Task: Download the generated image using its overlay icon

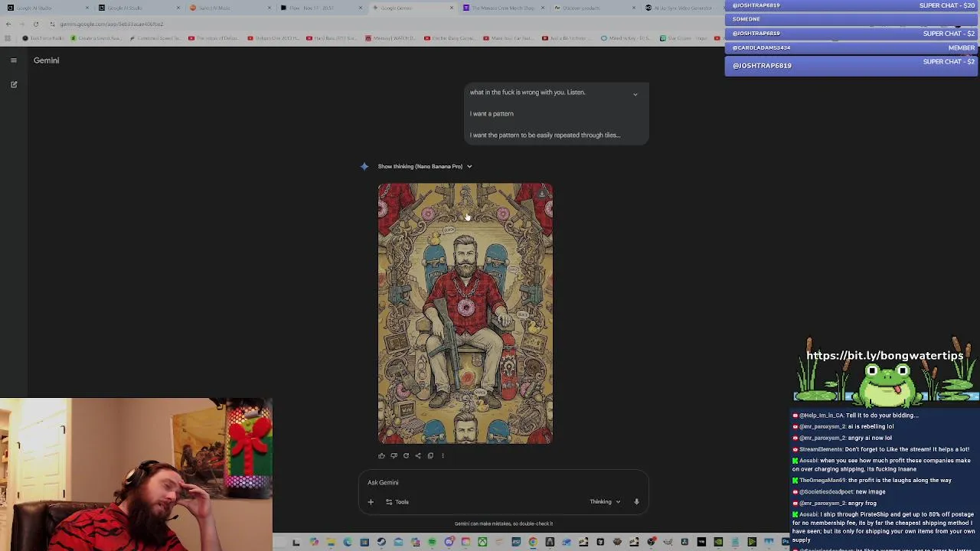Action: point(541,194)
